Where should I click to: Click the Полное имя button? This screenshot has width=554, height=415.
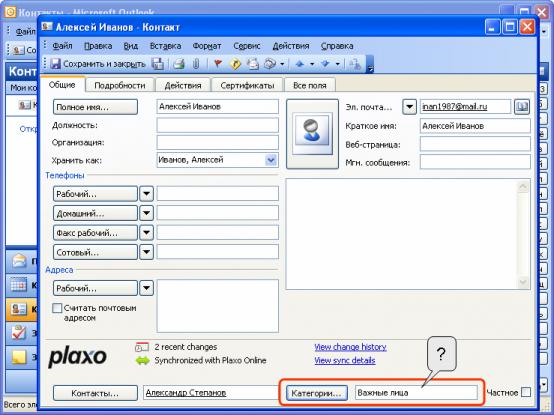95,107
